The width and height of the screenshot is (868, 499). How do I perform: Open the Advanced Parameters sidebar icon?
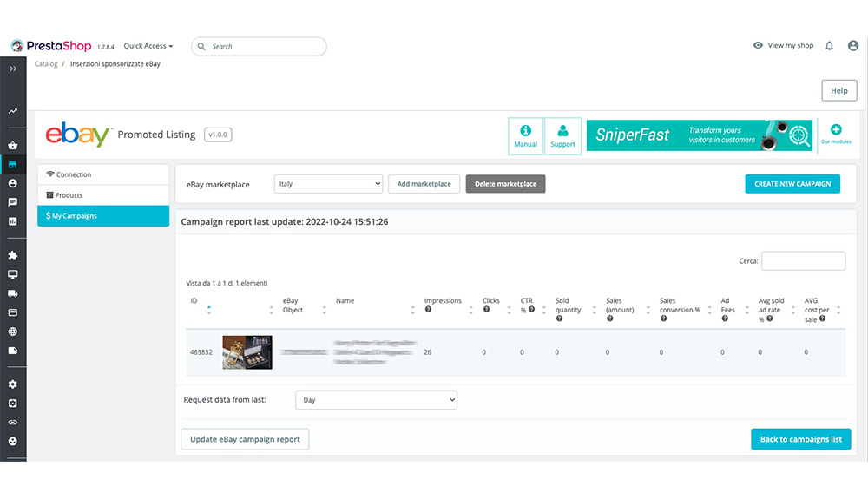click(13, 404)
